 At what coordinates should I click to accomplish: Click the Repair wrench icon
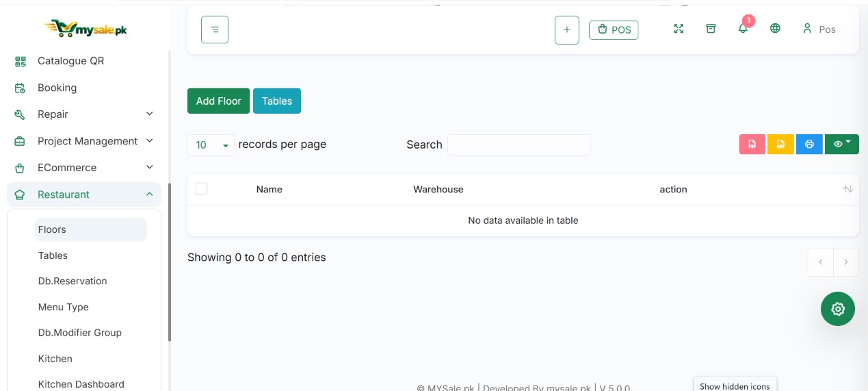point(21,114)
